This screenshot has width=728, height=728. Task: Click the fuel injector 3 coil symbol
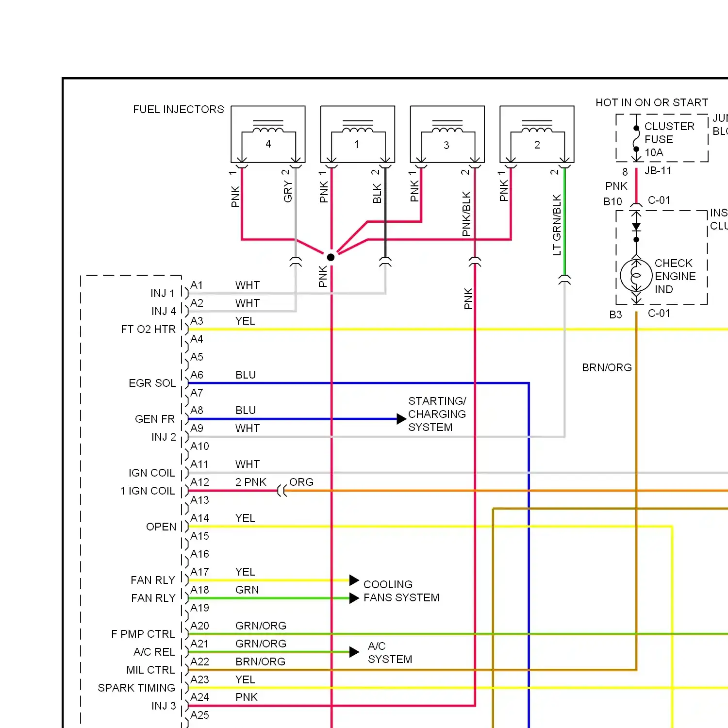tap(447, 127)
